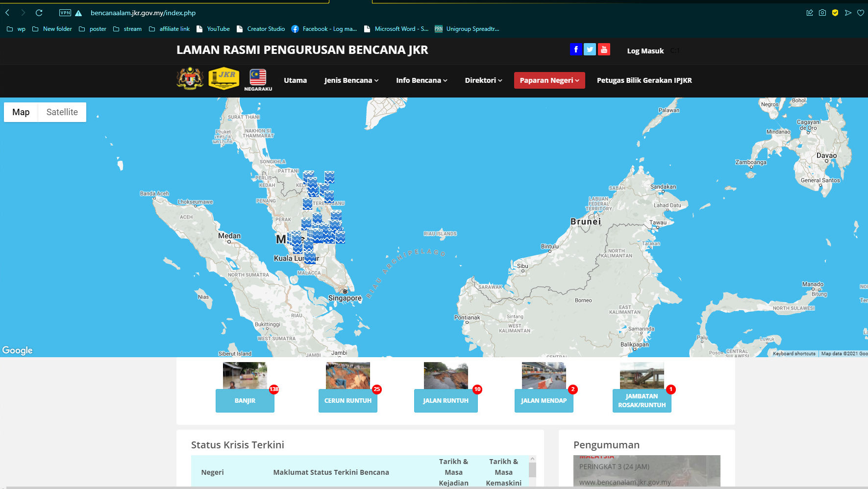Click the browser screenshot camera icon

(x=822, y=13)
